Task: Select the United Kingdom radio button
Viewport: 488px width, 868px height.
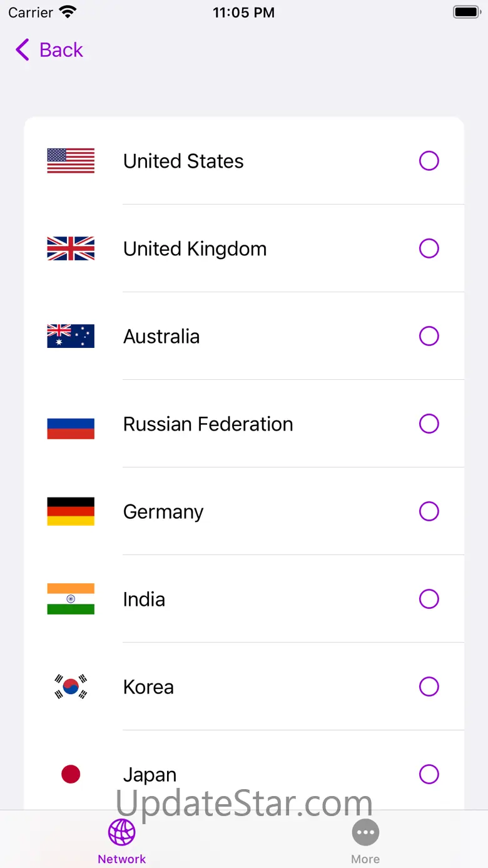Action: (x=429, y=248)
